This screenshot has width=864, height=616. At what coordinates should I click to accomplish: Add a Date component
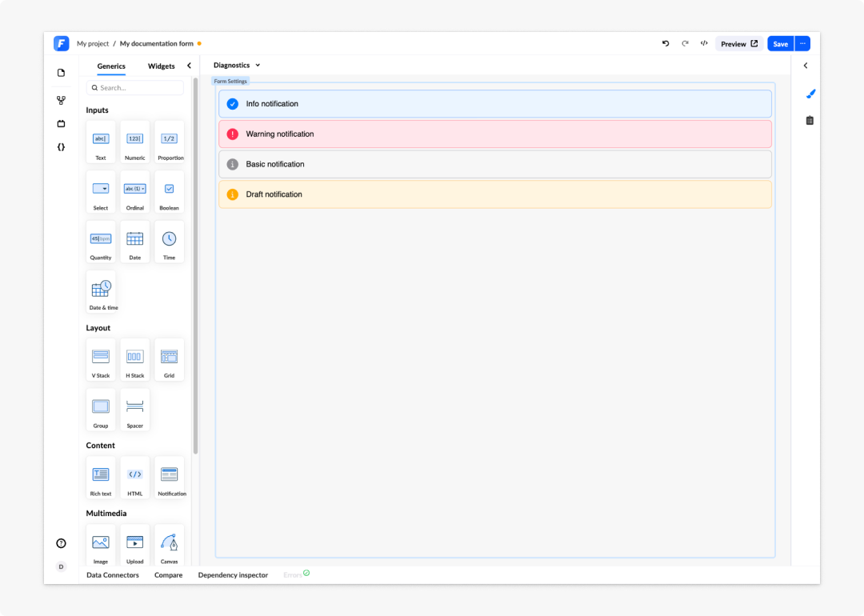(135, 242)
